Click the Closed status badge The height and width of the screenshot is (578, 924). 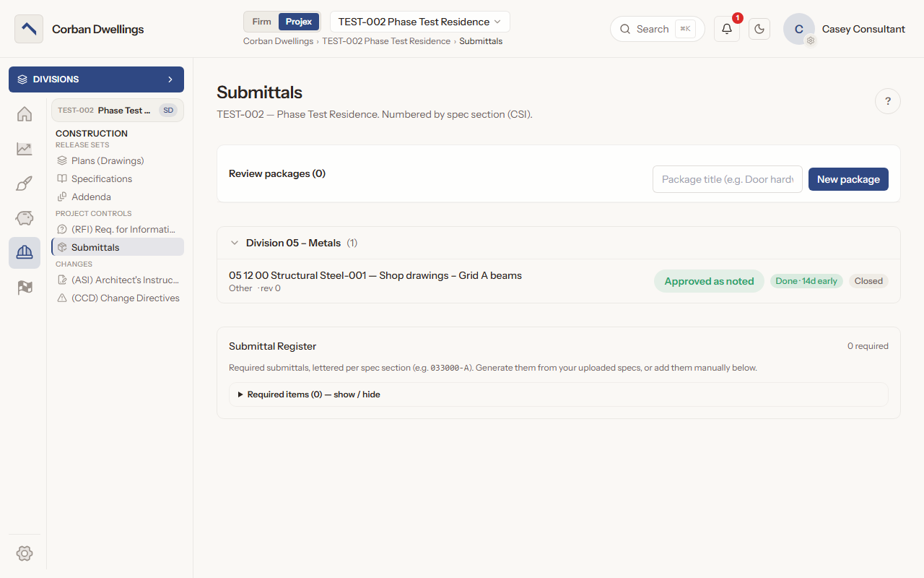click(x=868, y=281)
